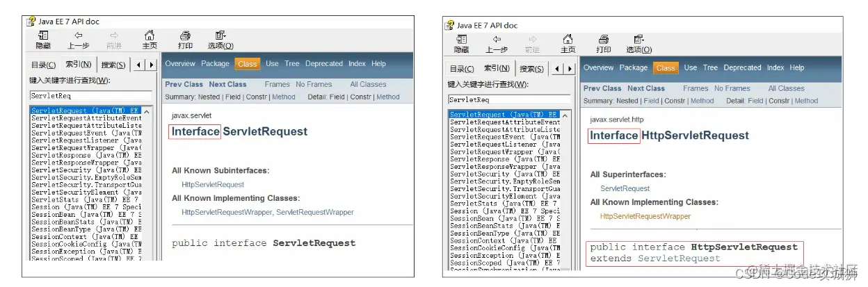Viewport: 868px width, 287px height.
Task: Open Overview in HttpServletRequest doc window navbar
Action: point(599,67)
